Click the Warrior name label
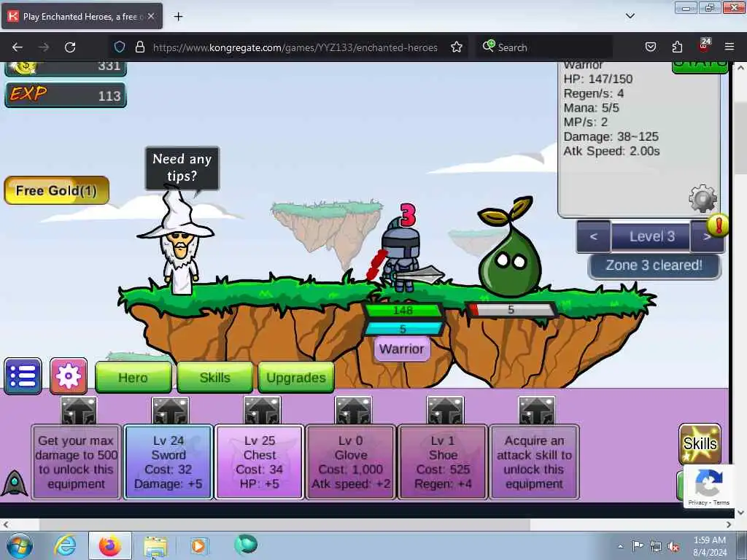This screenshot has width=747, height=560. [x=402, y=349]
